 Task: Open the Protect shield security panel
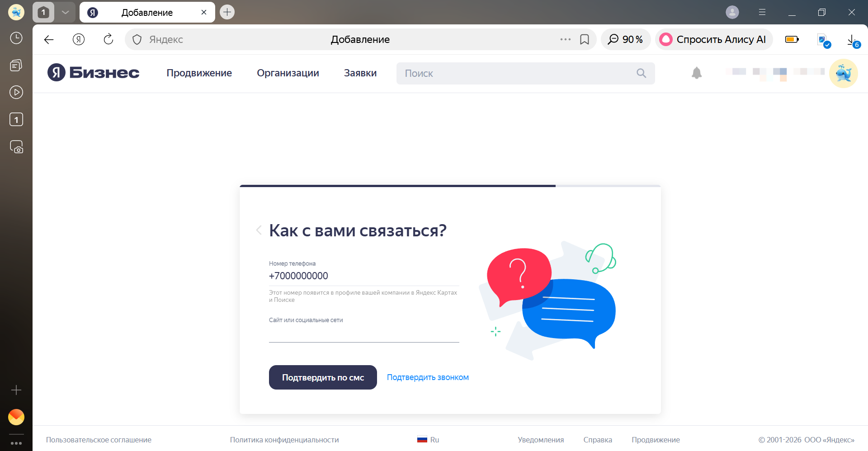(137, 39)
